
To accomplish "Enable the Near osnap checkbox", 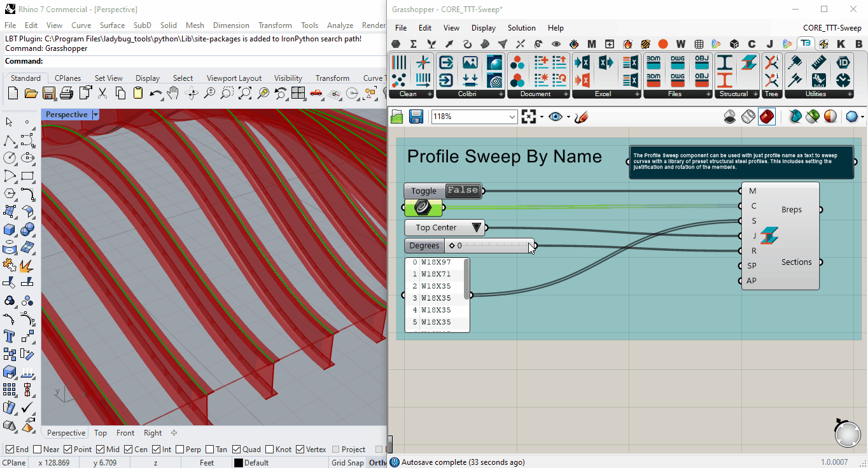I will (x=38, y=449).
